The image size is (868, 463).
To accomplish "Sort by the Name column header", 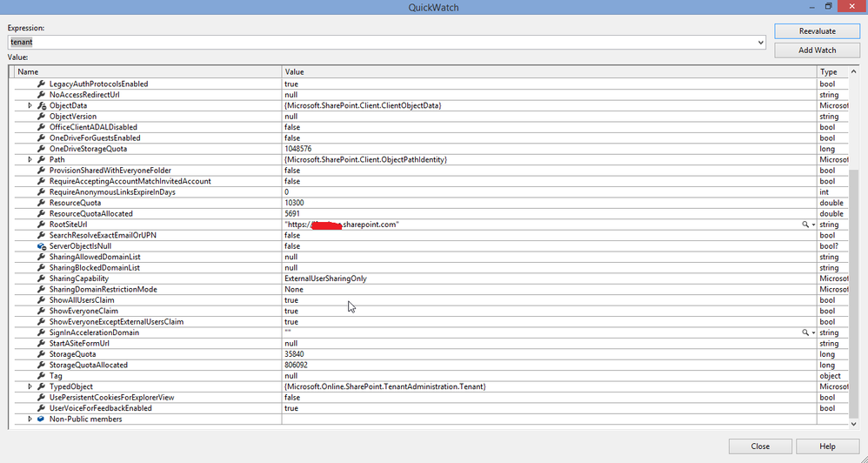I will pyautogui.click(x=148, y=72).
